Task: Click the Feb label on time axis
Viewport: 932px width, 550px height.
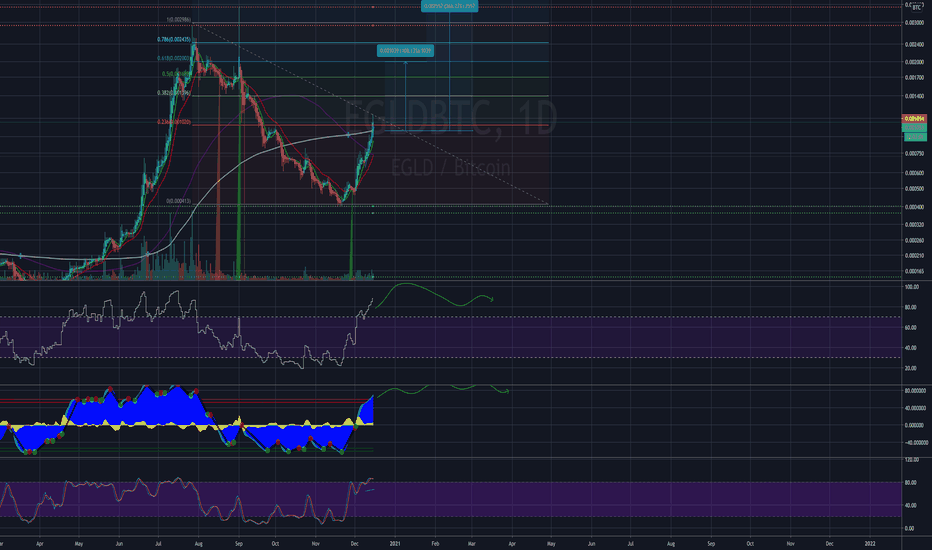Action: [435, 543]
